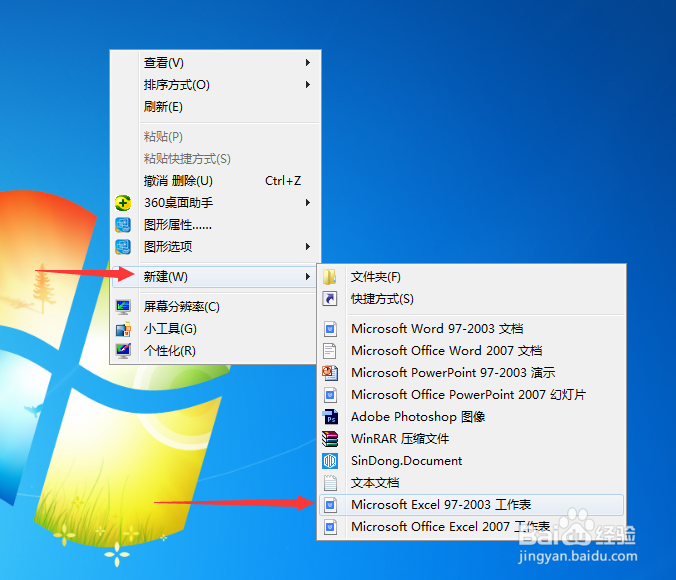
Task: Click the 新建(W) submenu arrow
Action: click(307, 276)
